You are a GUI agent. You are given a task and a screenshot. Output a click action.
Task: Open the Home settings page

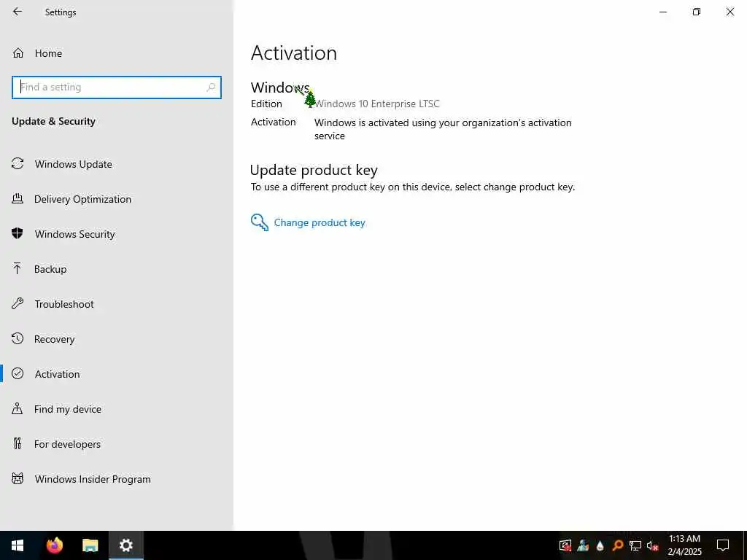click(117, 53)
